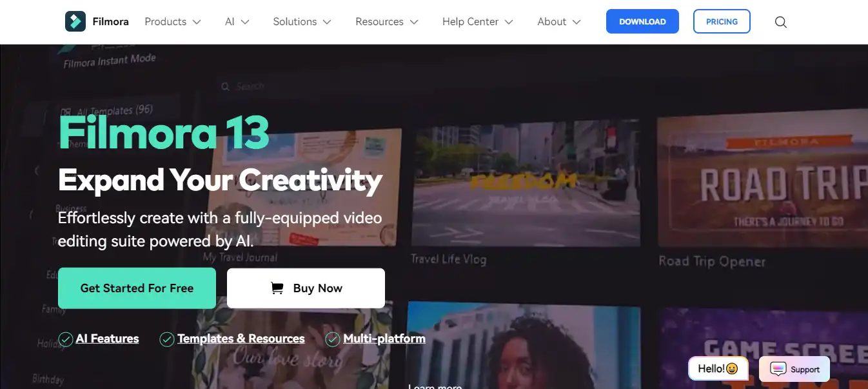The height and width of the screenshot is (389, 868).
Task: Open the Hello! chat bubble
Action: [718, 369]
